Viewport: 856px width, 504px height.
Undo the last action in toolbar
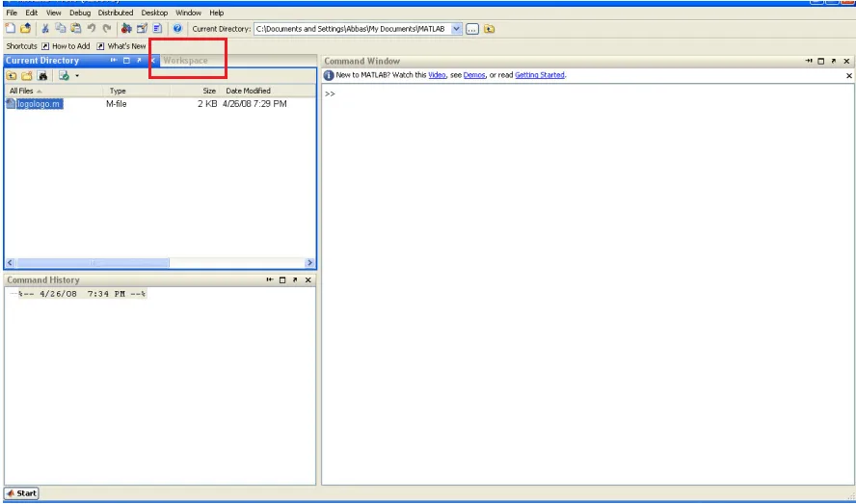pos(92,28)
